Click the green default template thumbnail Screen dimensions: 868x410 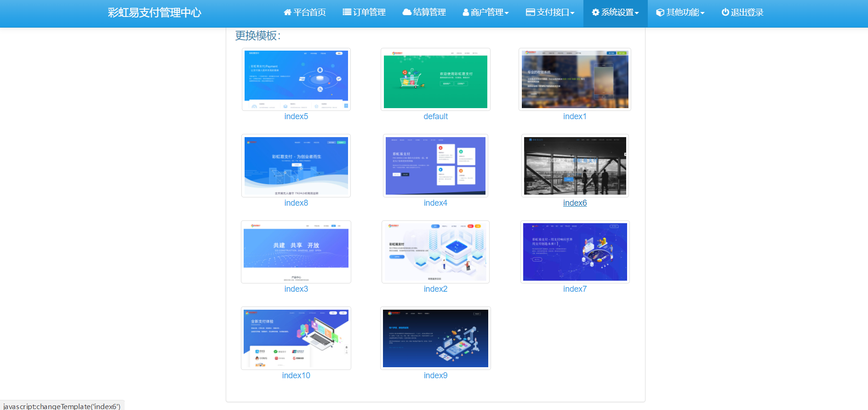pyautogui.click(x=435, y=79)
